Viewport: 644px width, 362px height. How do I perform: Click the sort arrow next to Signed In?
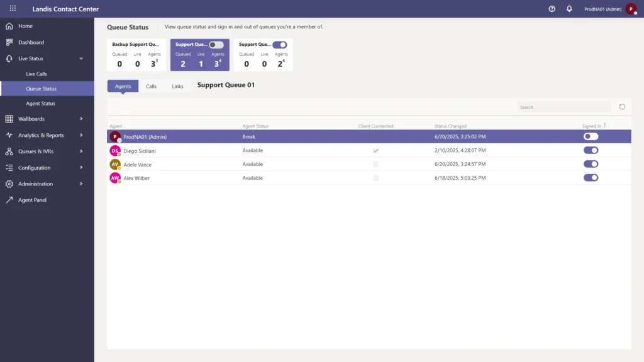[604, 126]
